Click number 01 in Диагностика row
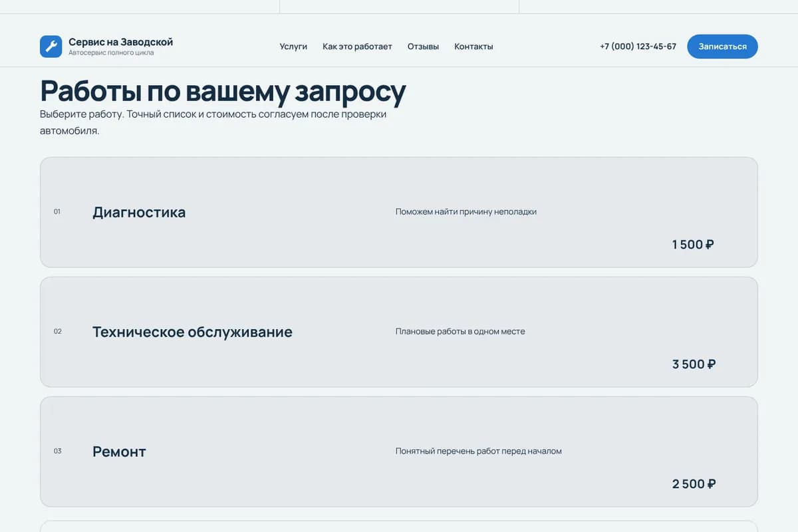 [x=57, y=212]
